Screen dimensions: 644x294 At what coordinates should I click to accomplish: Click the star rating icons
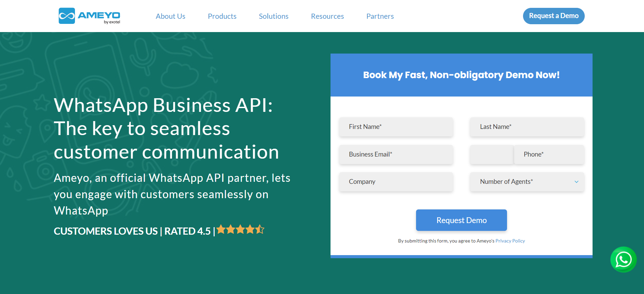click(240, 229)
